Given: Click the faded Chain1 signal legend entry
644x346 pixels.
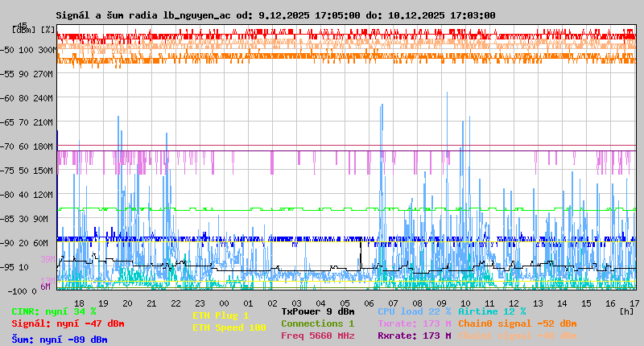Looking at the screenshot, I should click(x=517, y=336).
